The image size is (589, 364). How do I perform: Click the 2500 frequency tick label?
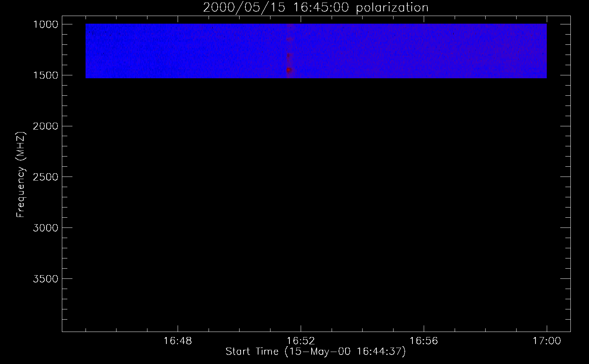[46, 177]
